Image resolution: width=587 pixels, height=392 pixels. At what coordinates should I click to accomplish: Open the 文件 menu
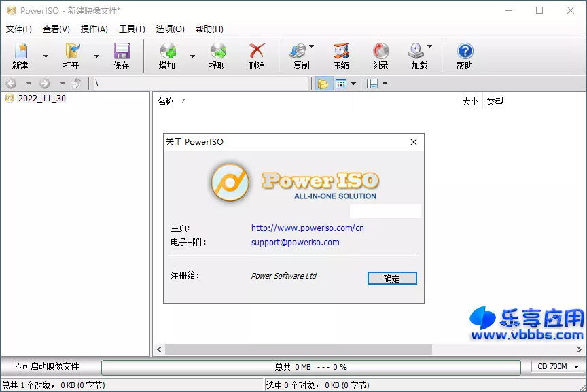[x=17, y=29]
